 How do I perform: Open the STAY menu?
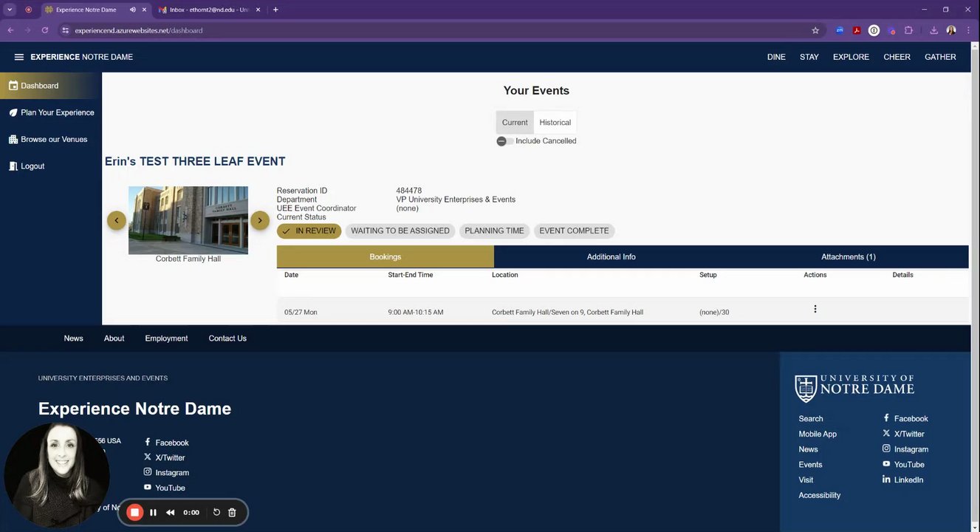[x=809, y=57]
